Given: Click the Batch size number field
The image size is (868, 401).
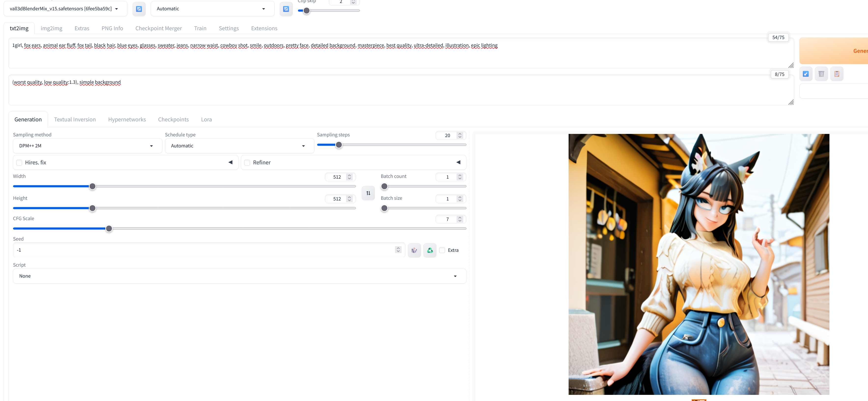Looking at the screenshot, I should coord(450,199).
